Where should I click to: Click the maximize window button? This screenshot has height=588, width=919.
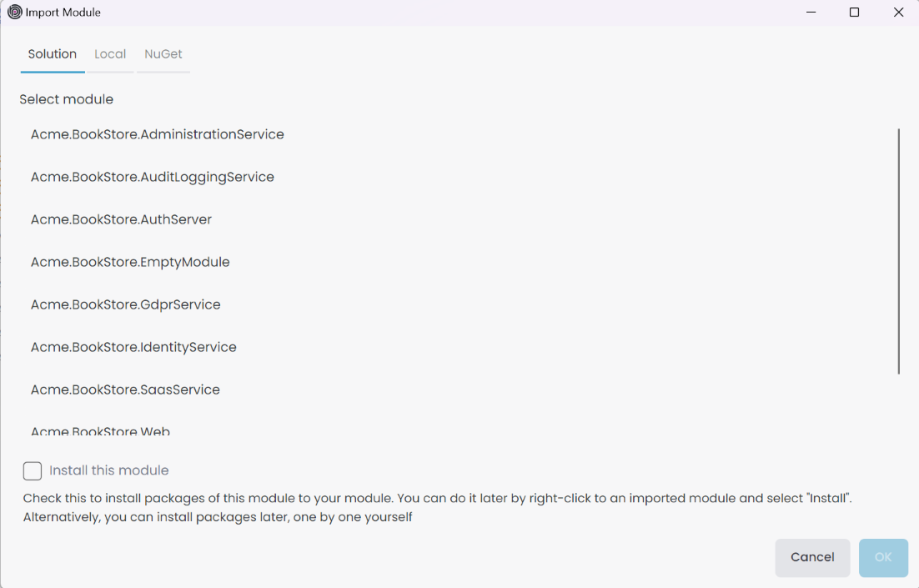pos(854,13)
